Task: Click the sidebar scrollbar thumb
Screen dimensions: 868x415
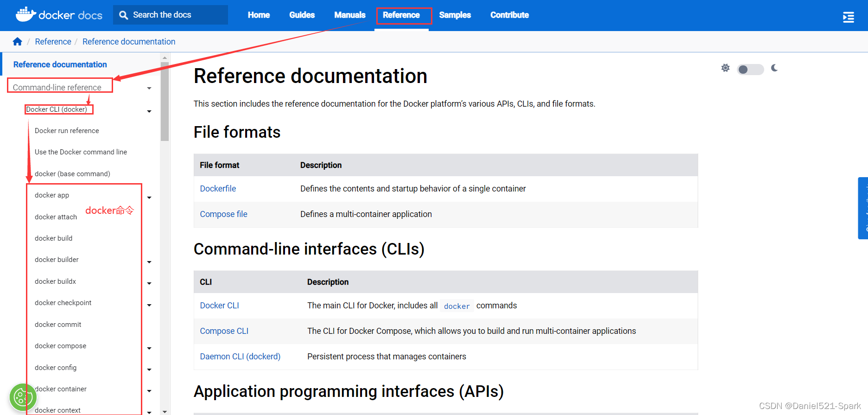Action: 165,101
